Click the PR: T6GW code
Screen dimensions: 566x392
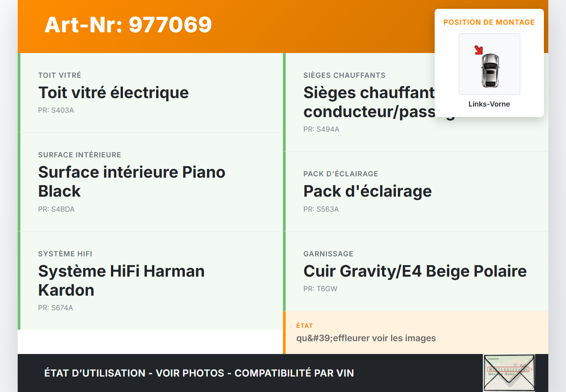pos(320,289)
